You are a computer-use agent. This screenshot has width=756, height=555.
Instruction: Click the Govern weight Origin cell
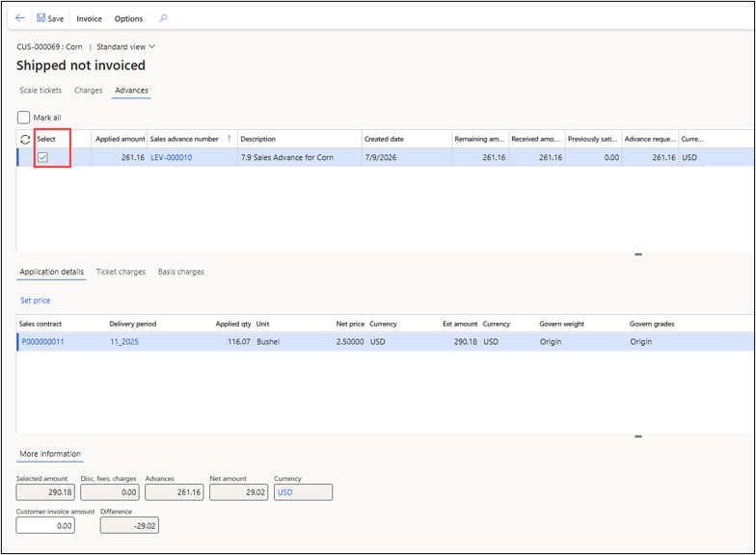click(x=550, y=342)
